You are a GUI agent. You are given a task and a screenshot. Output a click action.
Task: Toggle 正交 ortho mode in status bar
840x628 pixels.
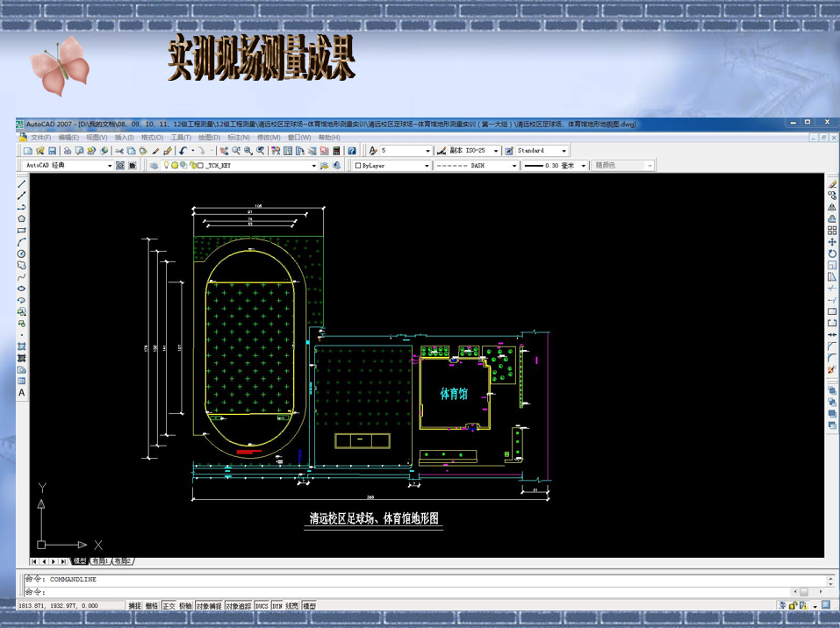coord(169,606)
